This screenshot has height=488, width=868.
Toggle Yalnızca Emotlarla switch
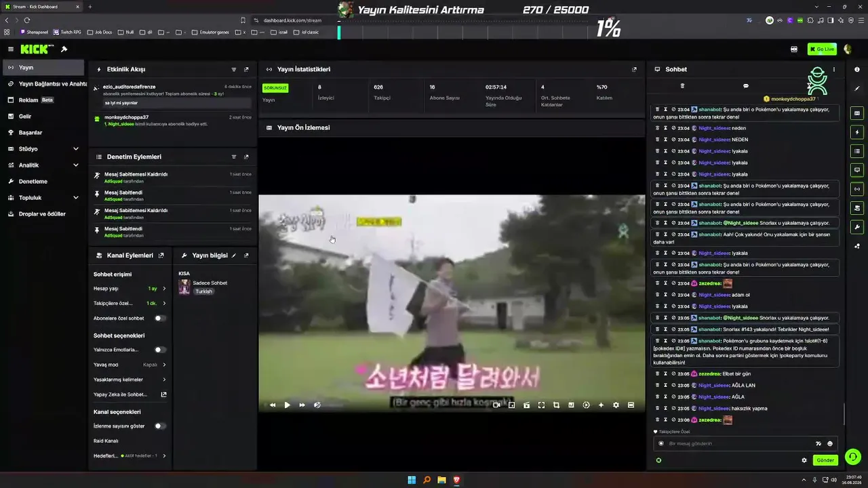[x=160, y=350]
